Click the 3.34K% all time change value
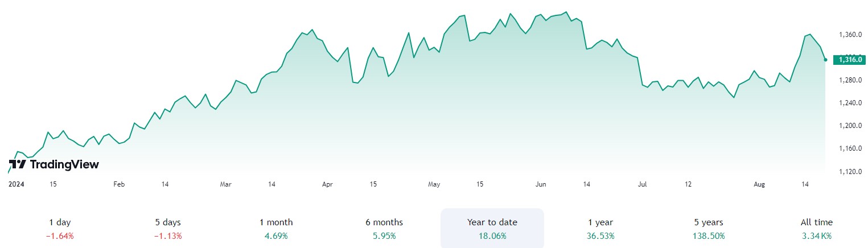The image size is (868, 248). tap(816, 235)
